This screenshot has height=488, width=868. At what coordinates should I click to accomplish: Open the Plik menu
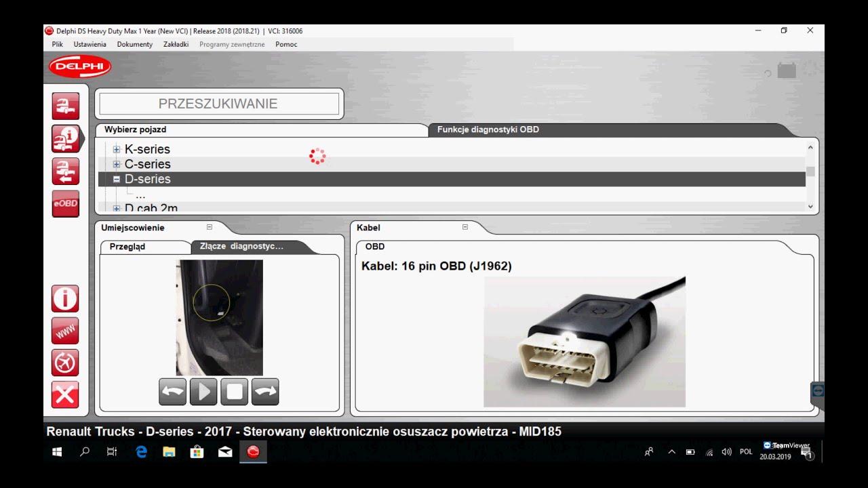58,44
